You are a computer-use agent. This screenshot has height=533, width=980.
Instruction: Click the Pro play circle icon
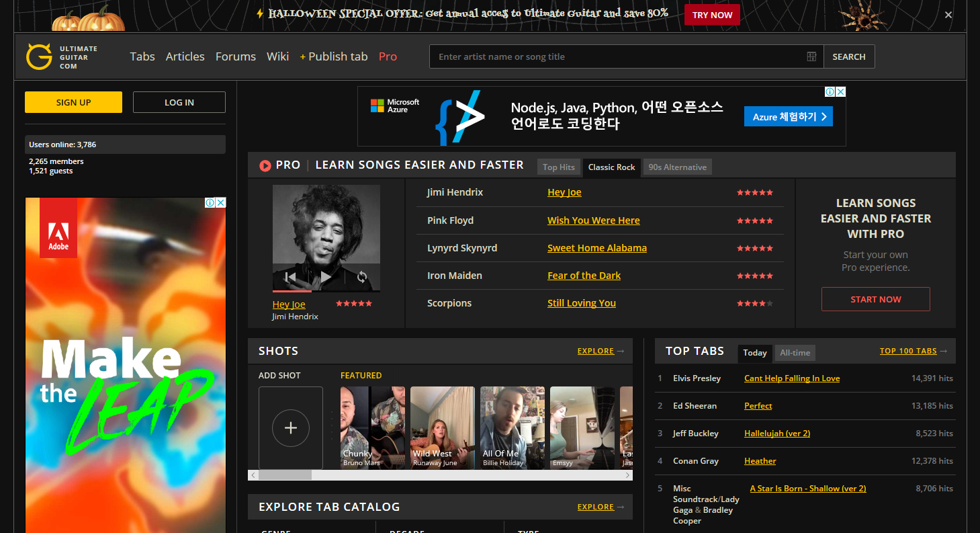click(x=265, y=165)
